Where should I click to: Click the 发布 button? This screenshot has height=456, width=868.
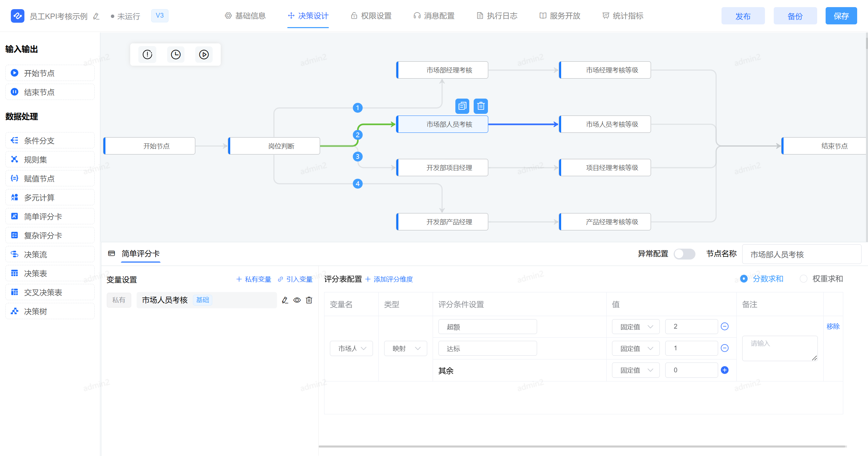(x=743, y=16)
